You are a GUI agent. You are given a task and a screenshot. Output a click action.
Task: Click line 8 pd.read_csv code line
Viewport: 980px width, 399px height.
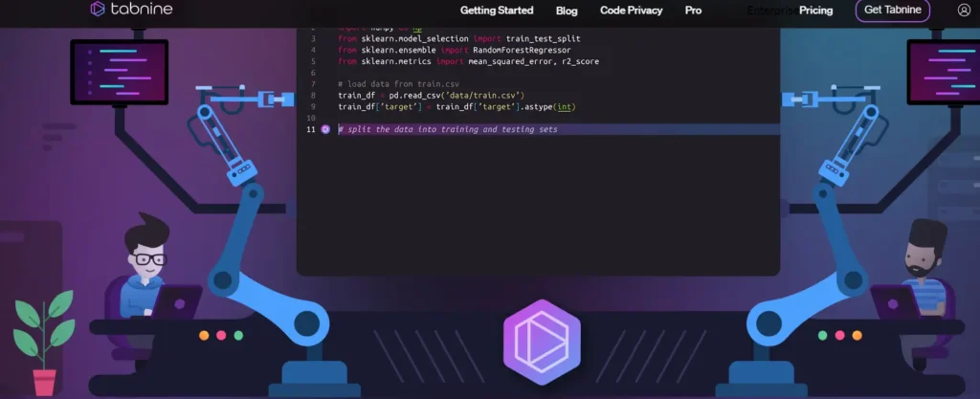[432, 96]
